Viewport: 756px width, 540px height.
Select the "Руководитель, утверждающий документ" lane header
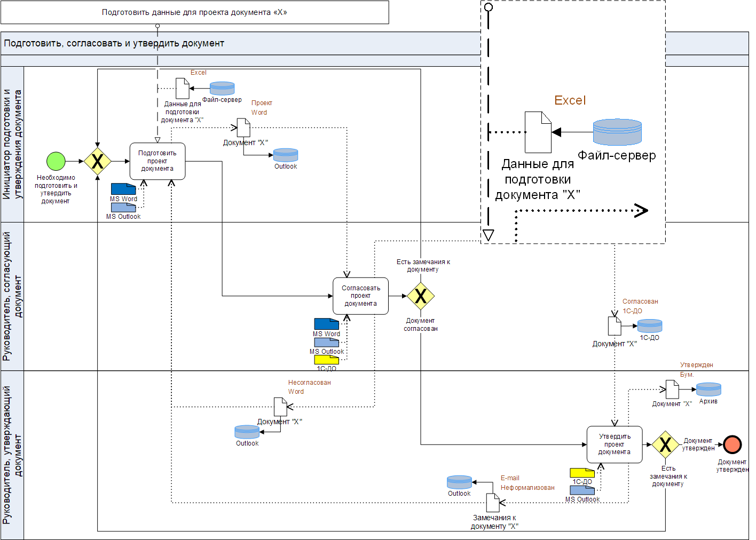tap(12, 455)
